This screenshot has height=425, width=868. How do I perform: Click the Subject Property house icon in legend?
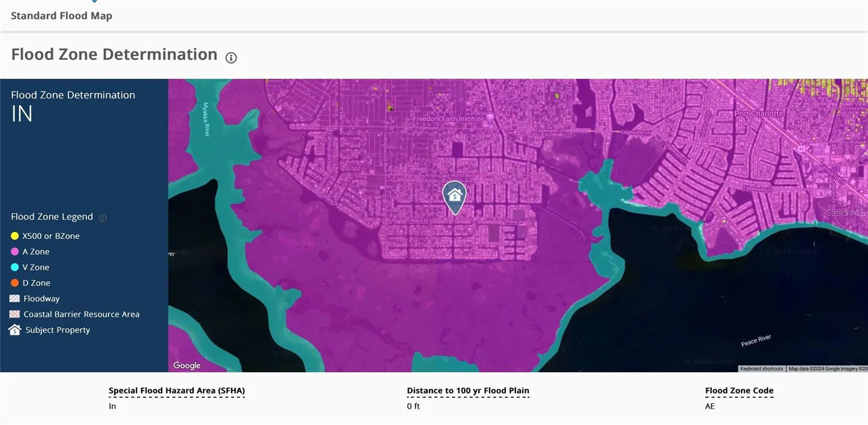click(15, 330)
